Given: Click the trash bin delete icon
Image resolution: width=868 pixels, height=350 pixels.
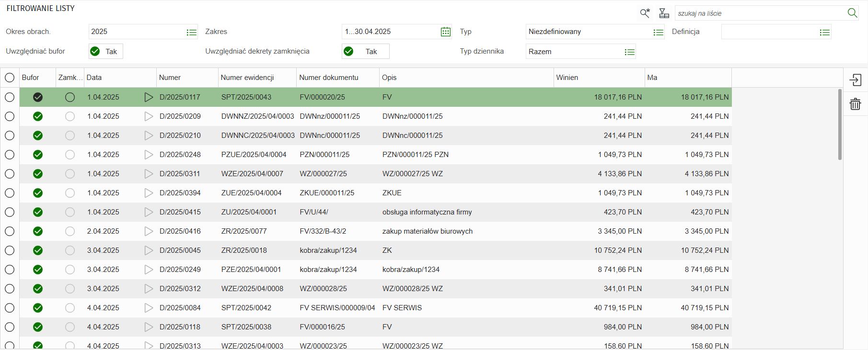Looking at the screenshot, I should tap(856, 104).
